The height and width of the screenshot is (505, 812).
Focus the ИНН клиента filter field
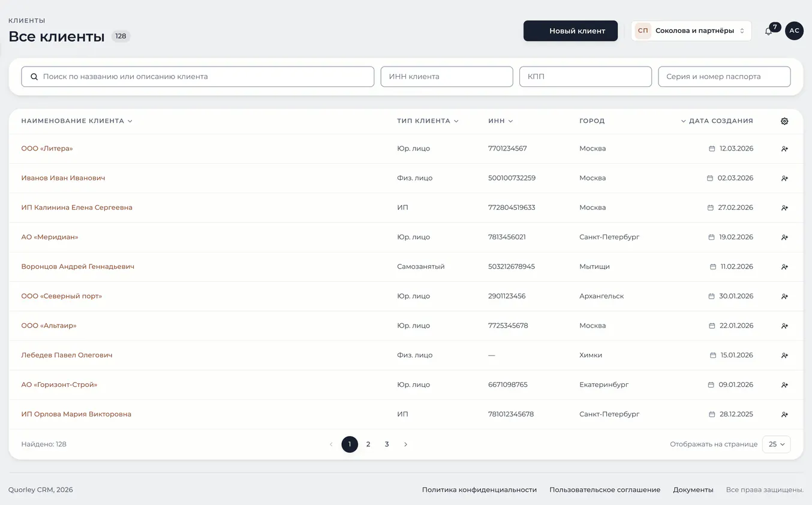tap(447, 77)
